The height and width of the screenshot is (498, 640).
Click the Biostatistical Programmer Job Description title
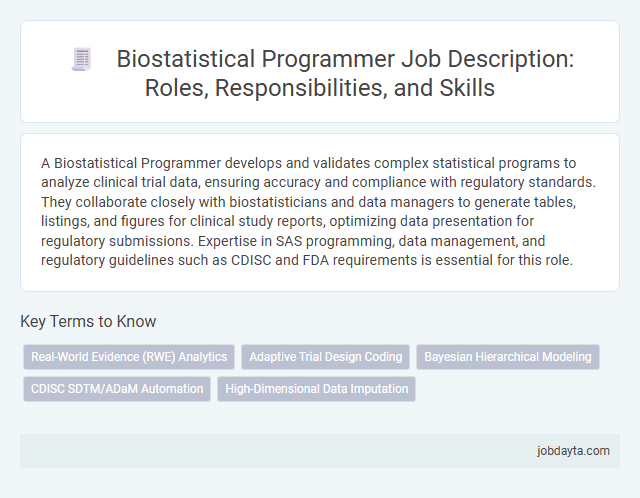pyautogui.click(x=345, y=73)
